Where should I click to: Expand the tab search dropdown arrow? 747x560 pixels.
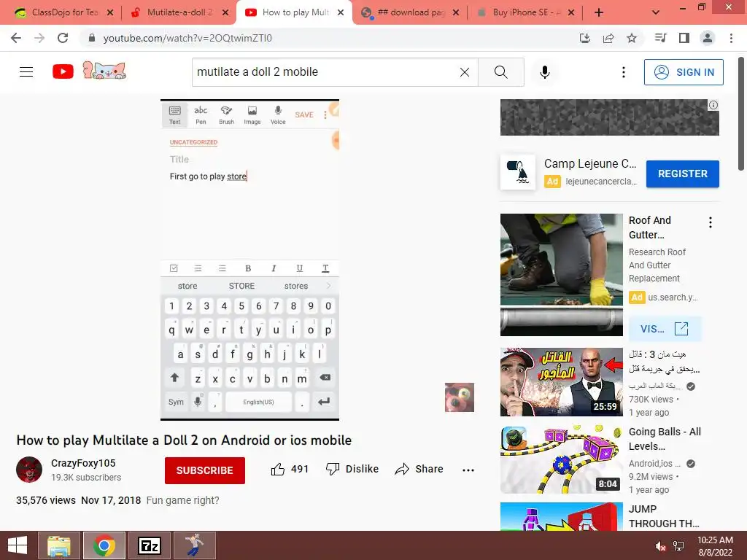656,12
